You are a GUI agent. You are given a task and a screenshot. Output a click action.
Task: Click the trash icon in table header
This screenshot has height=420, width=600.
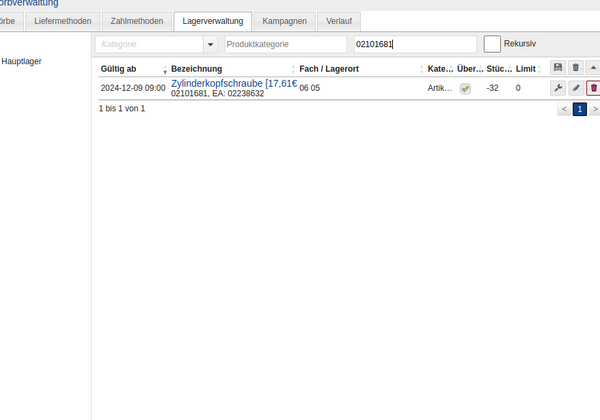pyautogui.click(x=575, y=68)
